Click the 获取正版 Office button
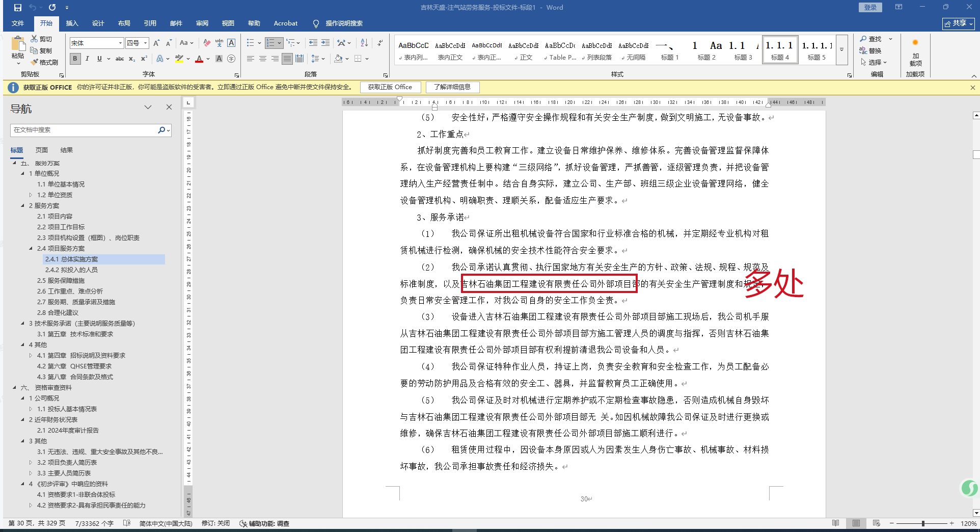Screen dimensions: 980x532 (x=390, y=87)
